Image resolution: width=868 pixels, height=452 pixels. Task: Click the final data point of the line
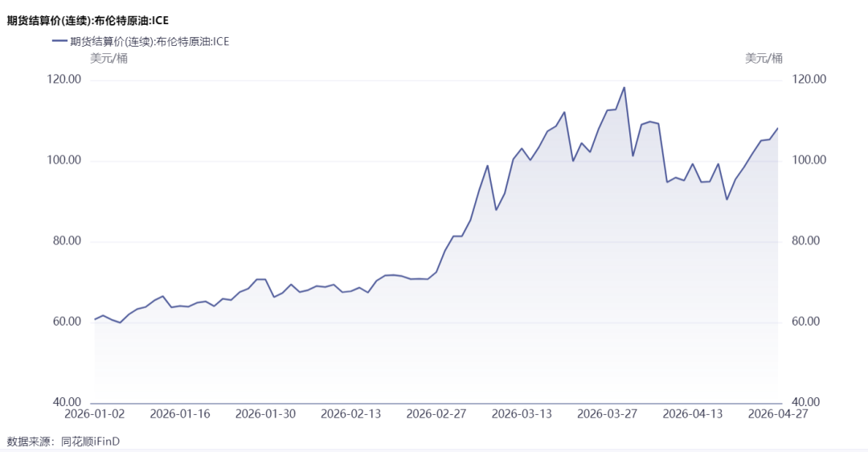pos(778,128)
